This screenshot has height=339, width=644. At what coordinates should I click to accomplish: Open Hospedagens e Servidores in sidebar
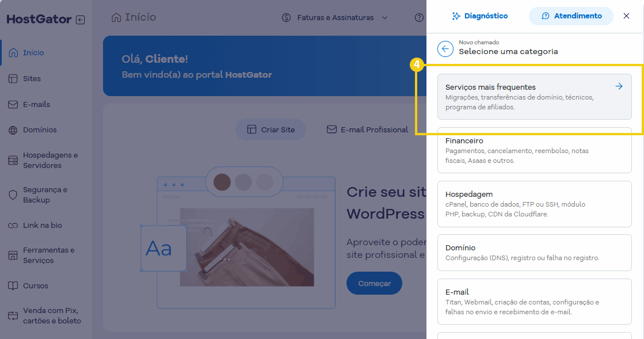point(50,160)
